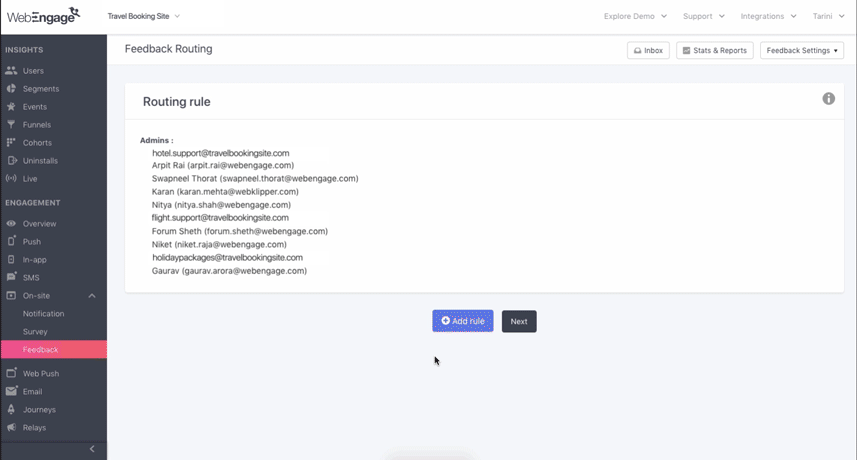Click the Cohorts grid icon
Viewport: 857px width, 460px height.
click(x=11, y=143)
